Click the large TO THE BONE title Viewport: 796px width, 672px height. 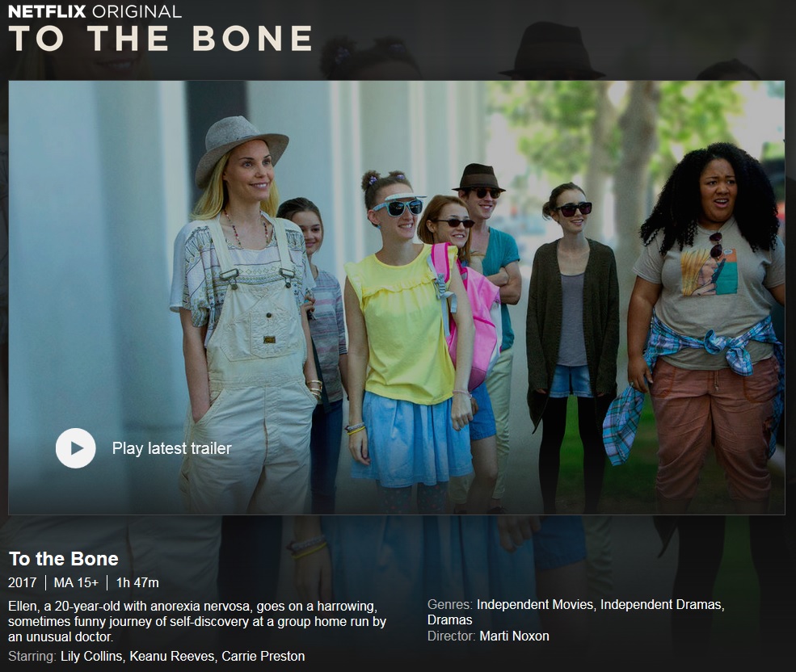coord(161,38)
